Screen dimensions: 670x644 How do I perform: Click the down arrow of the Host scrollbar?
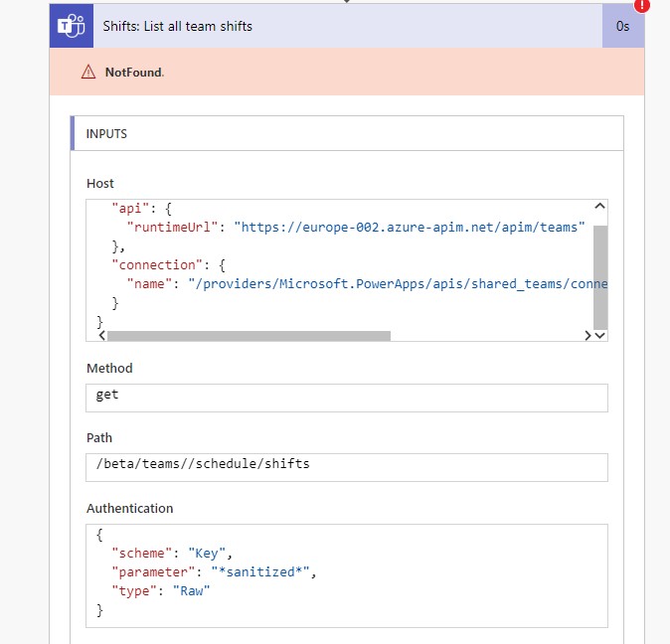[x=600, y=336]
